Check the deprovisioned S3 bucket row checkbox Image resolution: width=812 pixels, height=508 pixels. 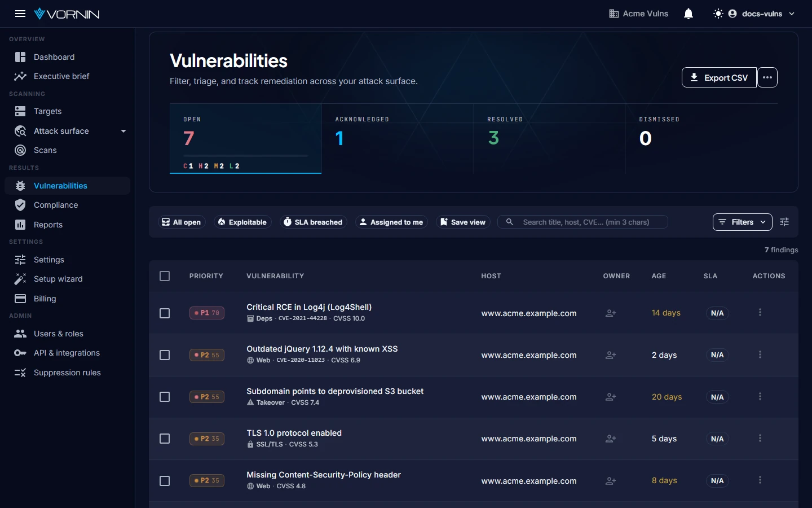[x=165, y=397]
